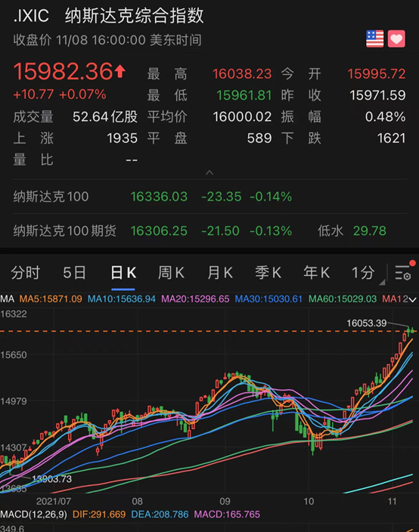Viewport: 419px width, 532px height.
Task: Tap the +10.77 +0.07% change text
Action: (x=60, y=94)
